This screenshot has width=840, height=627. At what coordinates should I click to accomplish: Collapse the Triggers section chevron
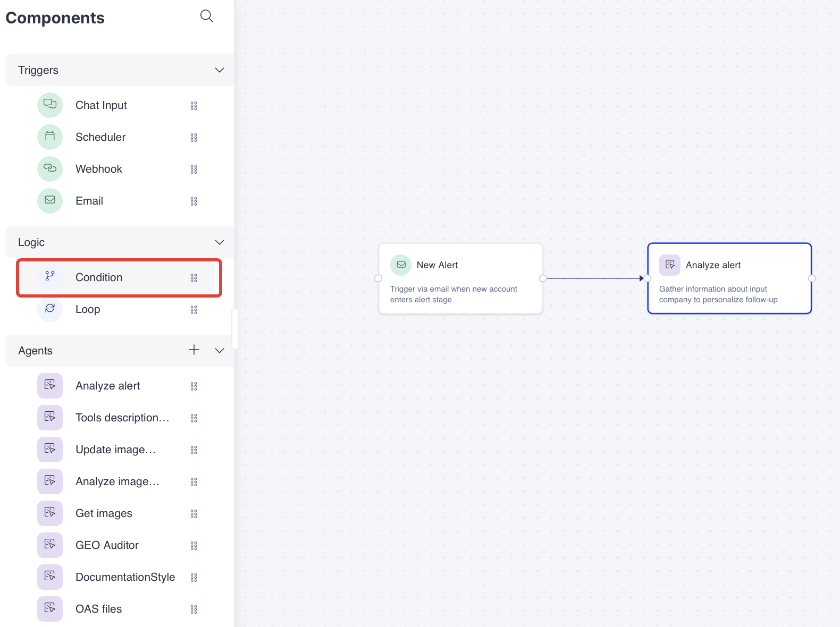click(220, 70)
